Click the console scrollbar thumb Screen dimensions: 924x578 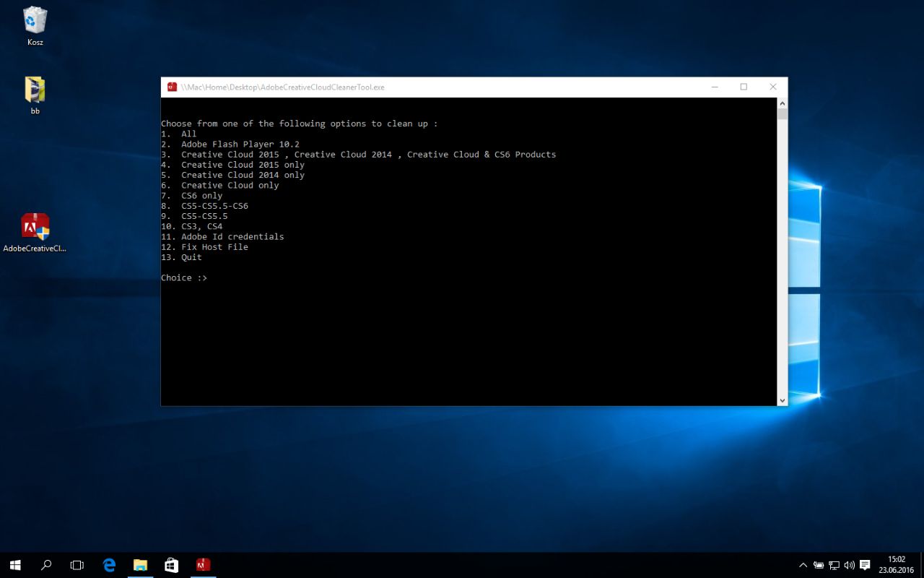tap(782, 113)
